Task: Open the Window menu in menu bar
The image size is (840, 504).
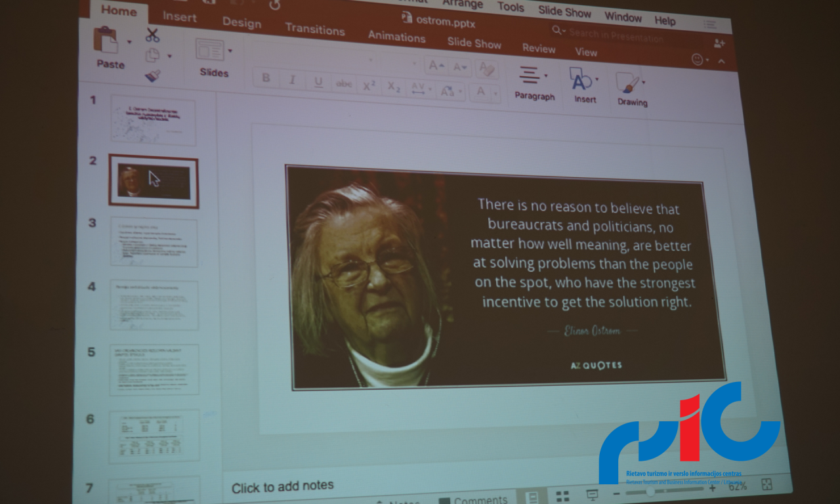Action: pyautogui.click(x=623, y=16)
